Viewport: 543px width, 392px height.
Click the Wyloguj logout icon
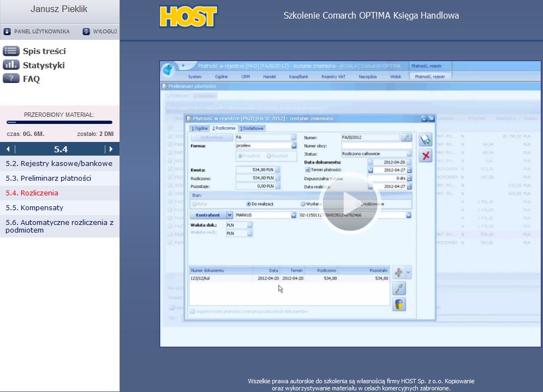pyautogui.click(x=86, y=32)
